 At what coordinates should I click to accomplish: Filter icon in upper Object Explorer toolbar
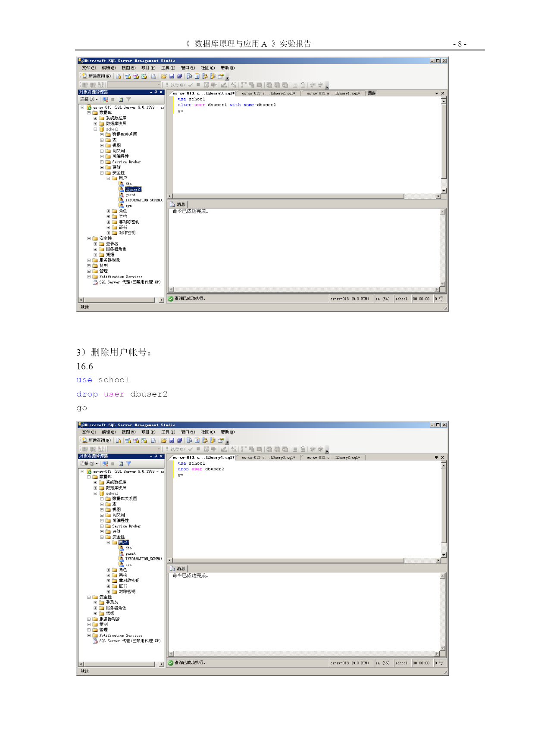[128, 100]
